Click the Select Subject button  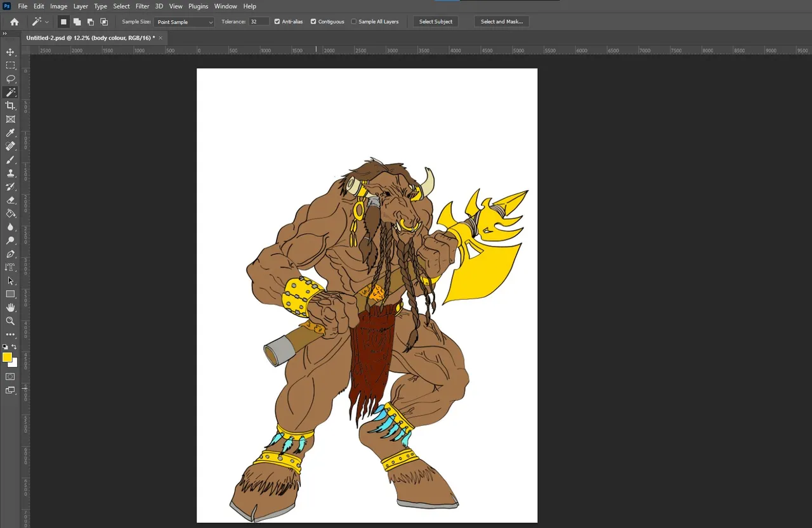[436, 22]
